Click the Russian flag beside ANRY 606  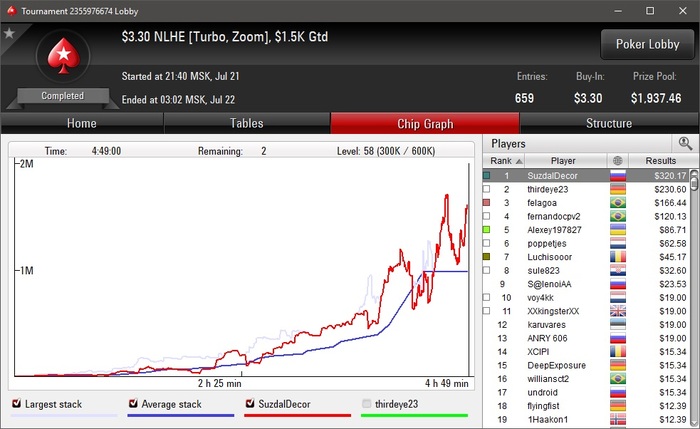(618, 338)
